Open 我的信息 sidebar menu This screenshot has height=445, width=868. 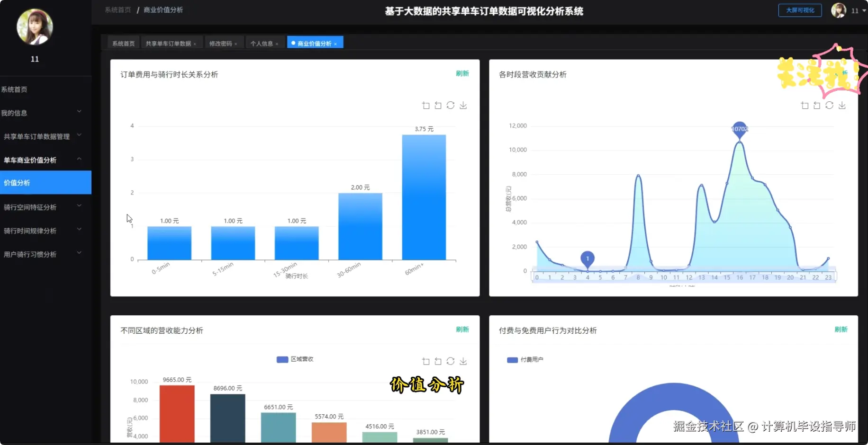tap(45, 113)
